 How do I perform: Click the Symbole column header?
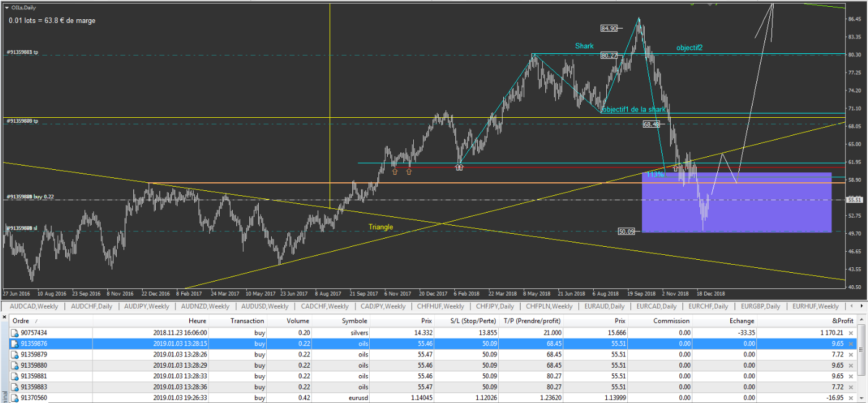pos(354,321)
